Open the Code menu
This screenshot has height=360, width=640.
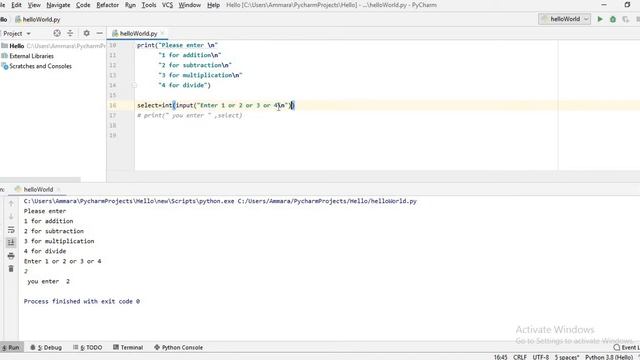tap(83, 5)
